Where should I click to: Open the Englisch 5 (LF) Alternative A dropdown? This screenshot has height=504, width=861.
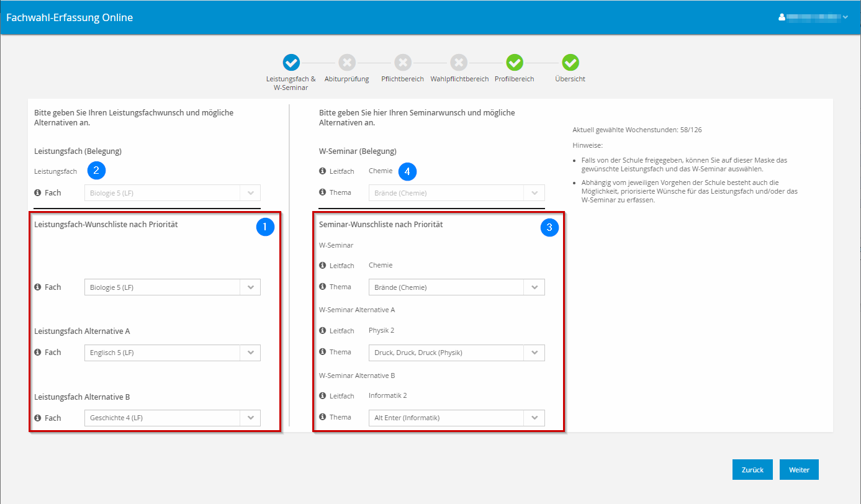173,353
